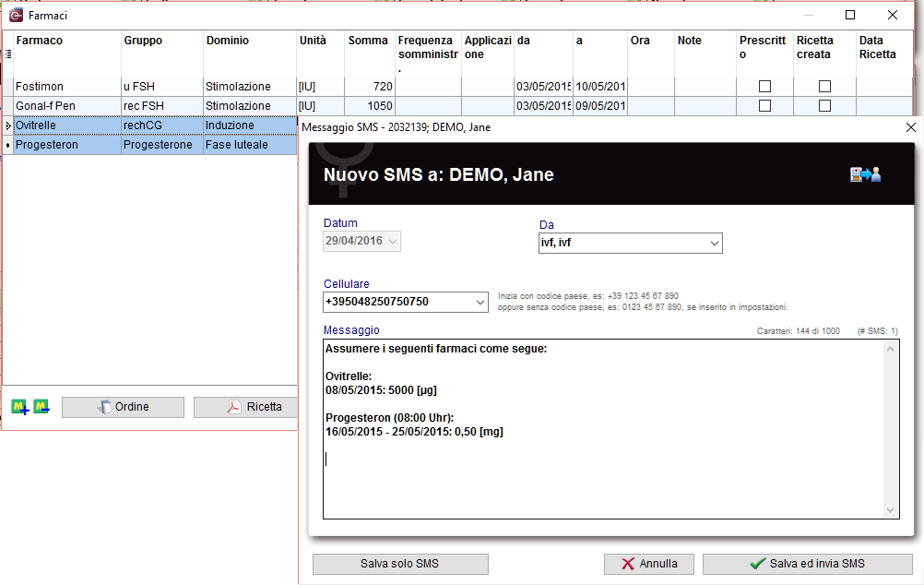Click the Ricetta creata column header
Screen dimensions: 924x585
825,54
